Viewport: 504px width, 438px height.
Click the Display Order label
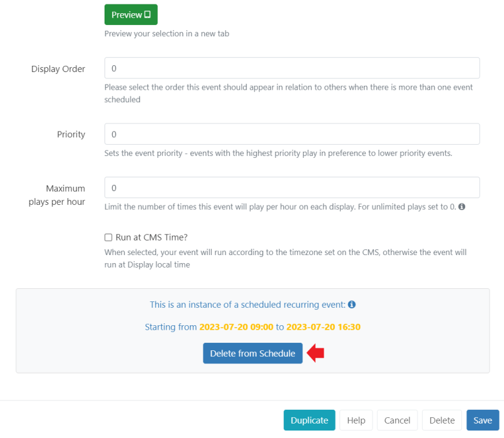[x=58, y=69]
